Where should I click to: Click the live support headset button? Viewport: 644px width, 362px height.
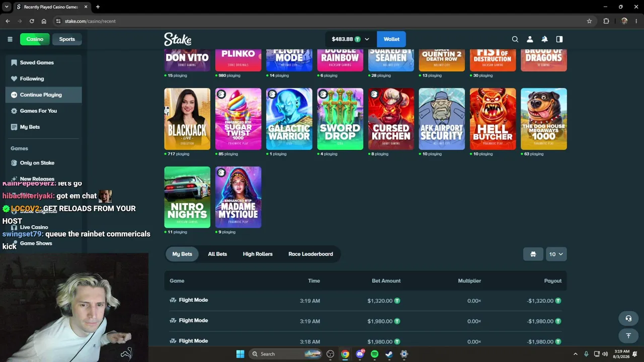pyautogui.click(x=628, y=318)
